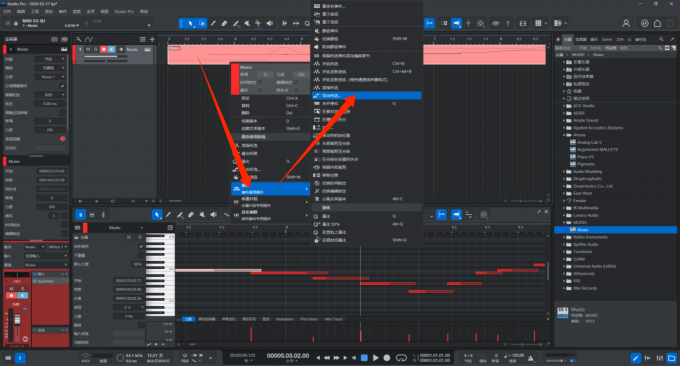This screenshot has height=366, width=680.
Task: Open the browser search magnifier
Action: [x=661, y=39]
